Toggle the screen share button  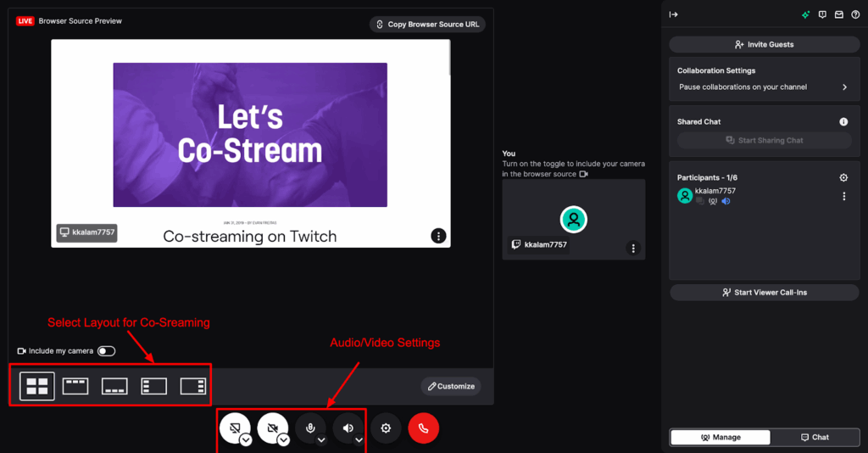coord(235,428)
